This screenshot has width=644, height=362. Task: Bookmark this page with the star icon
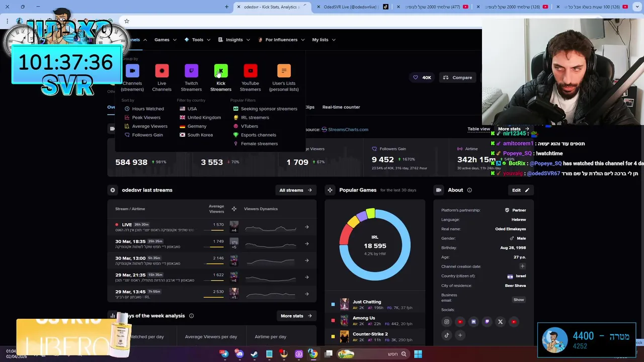point(127,21)
